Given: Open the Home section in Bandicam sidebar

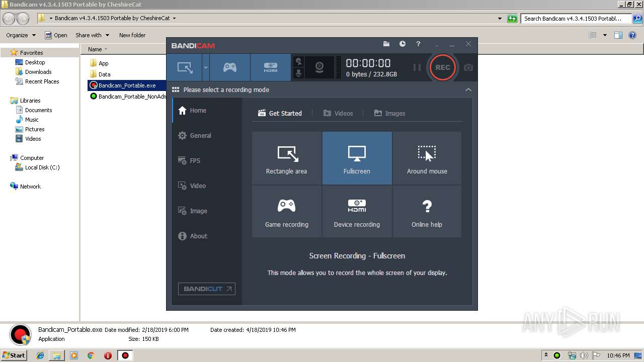Looking at the screenshot, I should (207, 111).
